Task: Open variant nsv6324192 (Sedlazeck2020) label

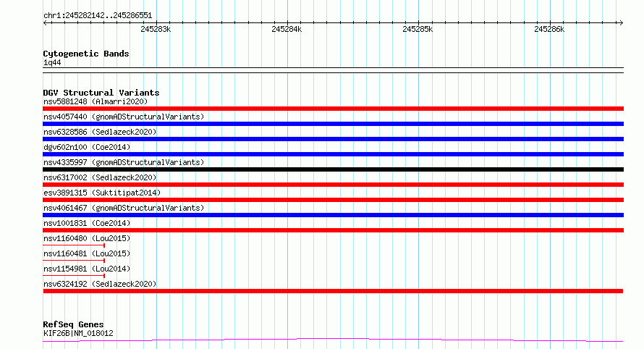Action: tap(100, 284)
